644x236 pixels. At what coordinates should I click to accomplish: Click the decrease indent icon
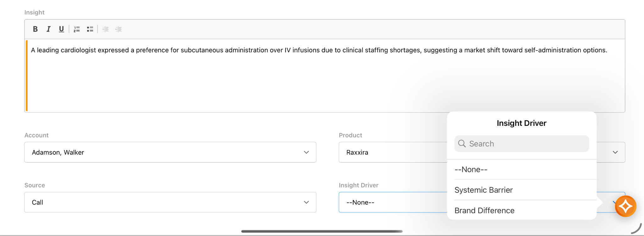tap(105, 29)
